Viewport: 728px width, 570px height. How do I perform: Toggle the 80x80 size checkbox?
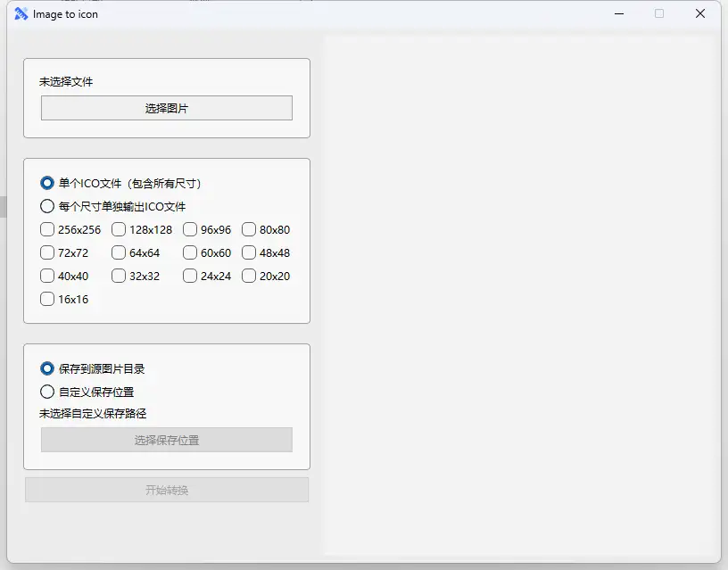point(249,229)
